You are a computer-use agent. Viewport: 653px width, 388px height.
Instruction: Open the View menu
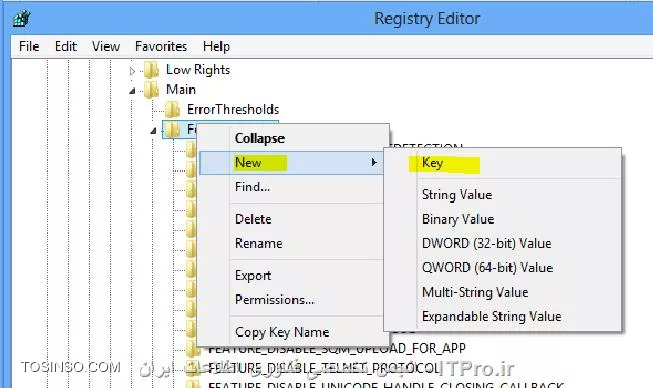[106, 46]
